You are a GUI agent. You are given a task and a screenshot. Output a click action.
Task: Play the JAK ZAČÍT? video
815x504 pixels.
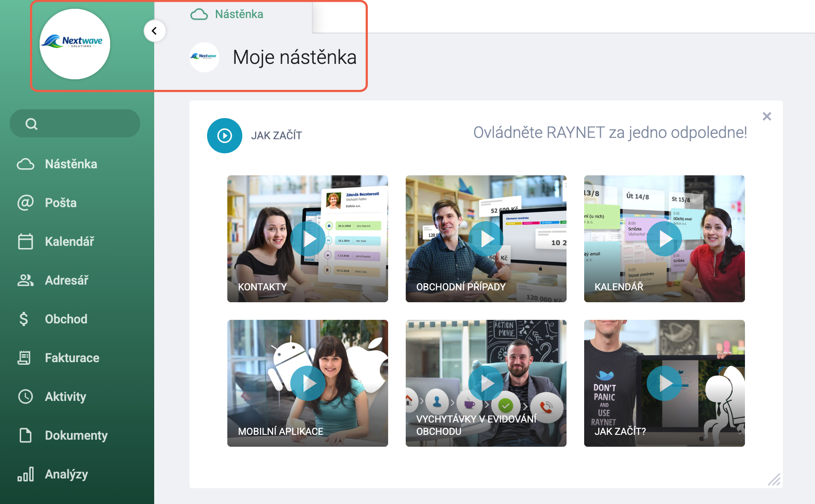coord(664,383)
